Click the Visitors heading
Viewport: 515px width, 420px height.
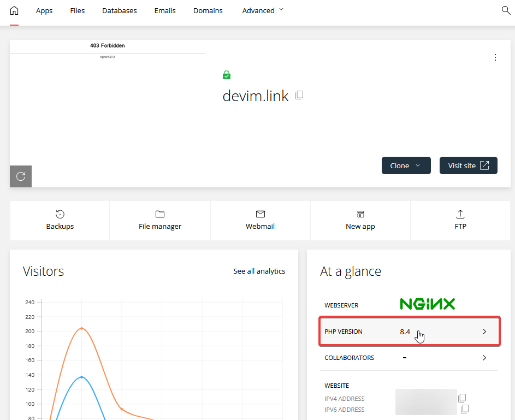coord(43,271)
